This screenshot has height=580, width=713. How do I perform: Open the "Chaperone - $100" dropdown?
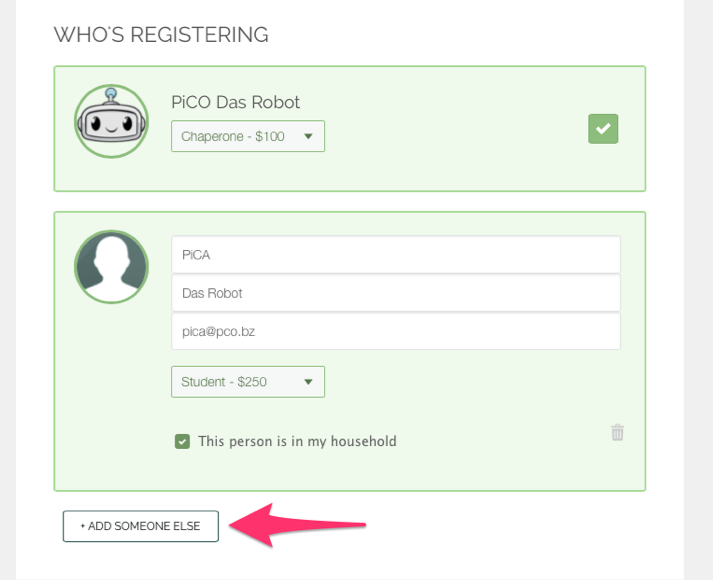(247, 136)
